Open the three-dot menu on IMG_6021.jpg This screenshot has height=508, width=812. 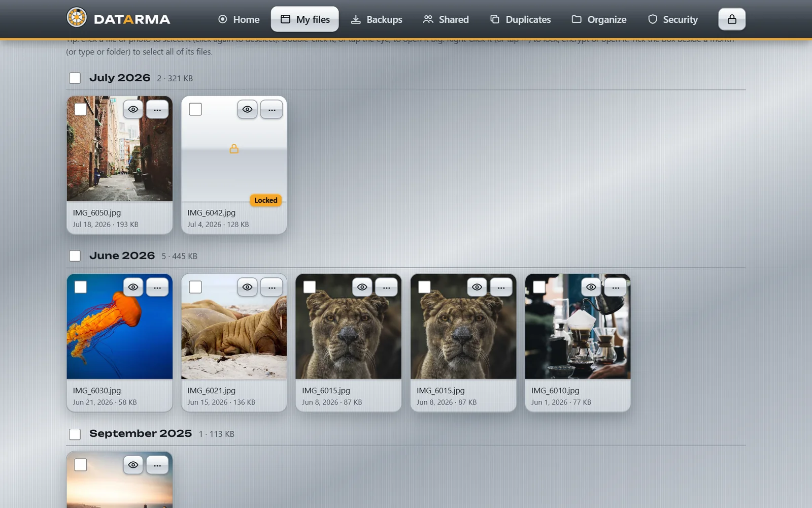tap(272, 287)
